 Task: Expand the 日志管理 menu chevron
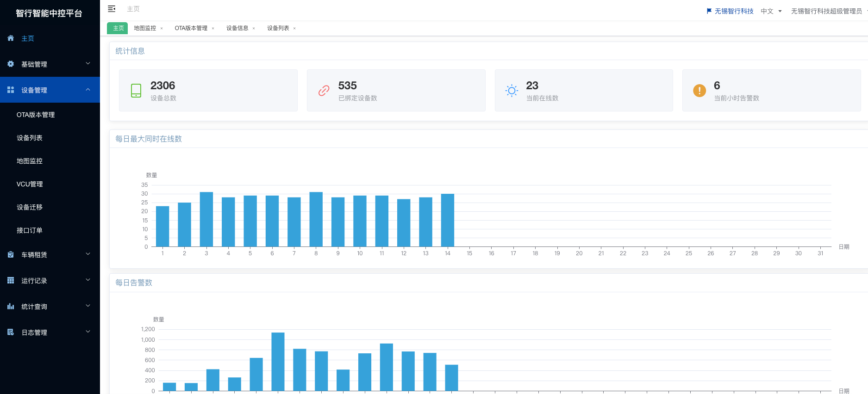[x=88, y=332]
